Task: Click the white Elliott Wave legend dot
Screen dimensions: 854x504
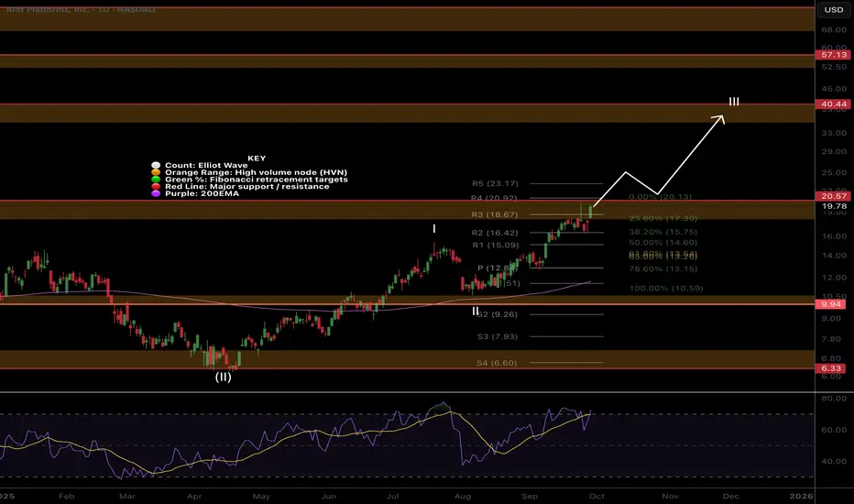Action: coord(156,165)
